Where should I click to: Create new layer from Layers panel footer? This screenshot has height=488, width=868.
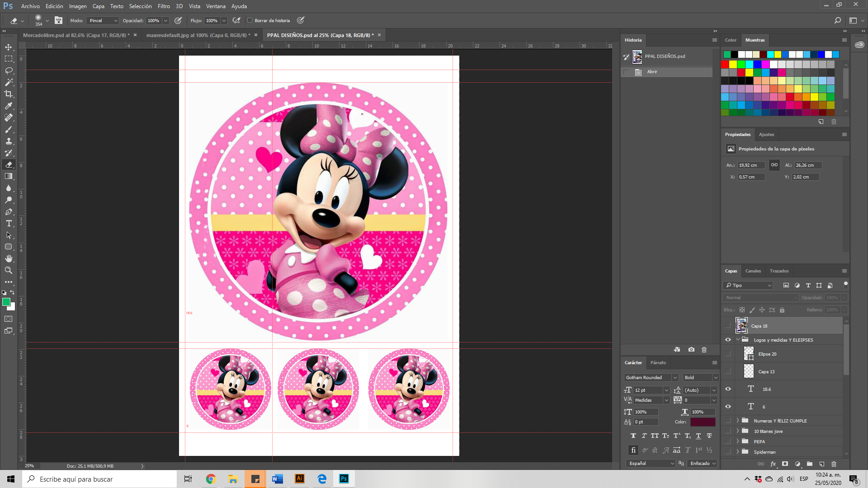[822, 464]
